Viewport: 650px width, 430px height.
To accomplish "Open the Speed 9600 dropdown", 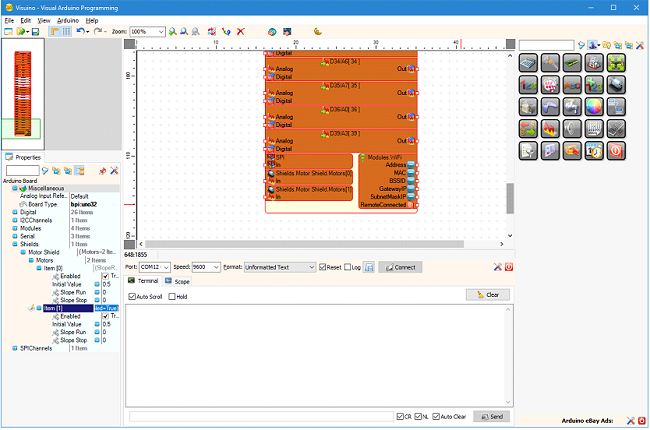I will tap(216, 267).
